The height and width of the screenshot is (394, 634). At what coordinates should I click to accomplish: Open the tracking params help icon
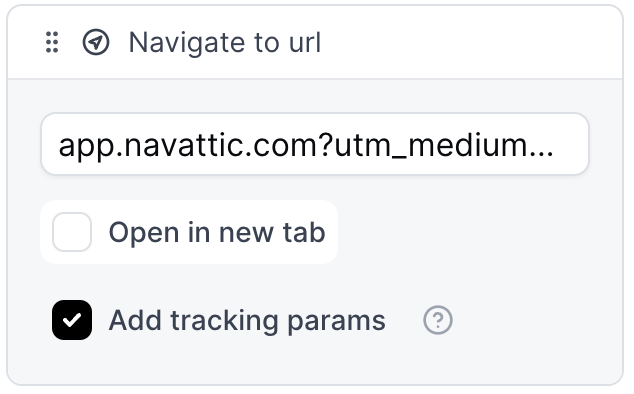(x=438, y=320)
